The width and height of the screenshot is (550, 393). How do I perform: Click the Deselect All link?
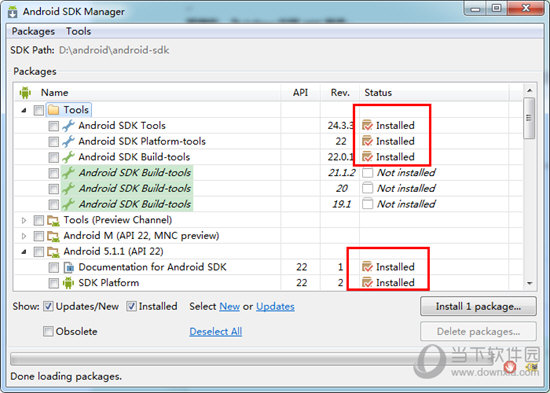216,331
